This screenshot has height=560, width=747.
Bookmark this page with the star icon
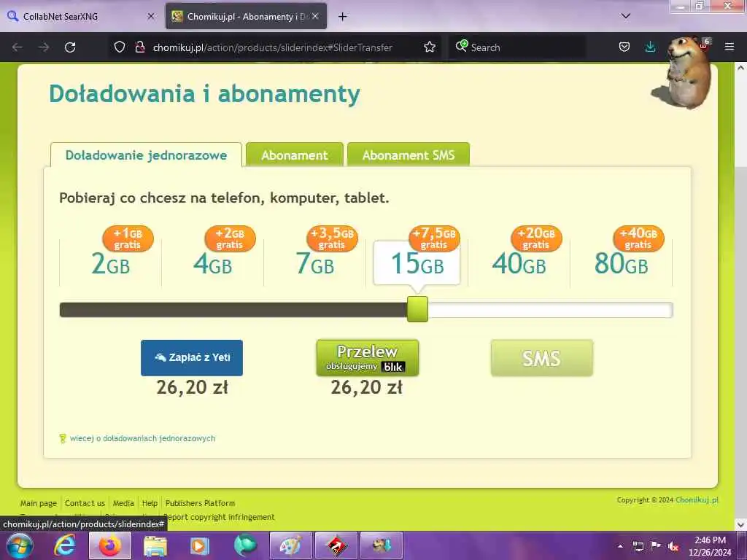click(x=429, y=47)
